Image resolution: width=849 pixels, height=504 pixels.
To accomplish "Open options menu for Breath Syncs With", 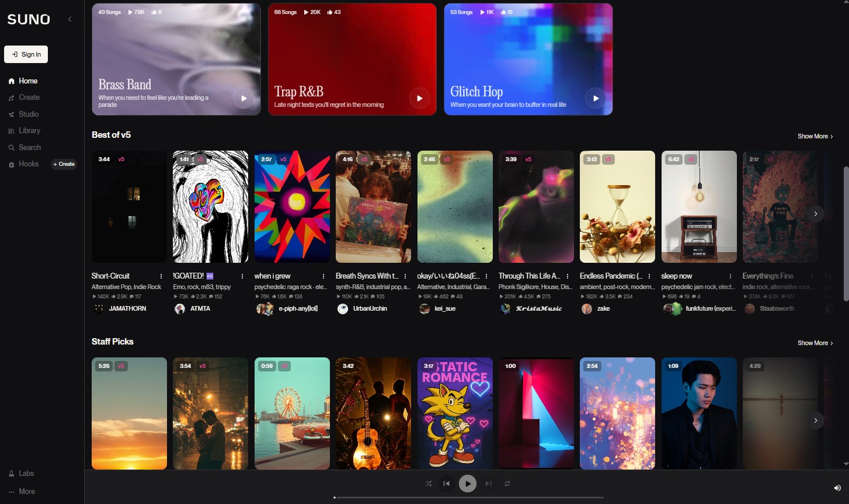I will pos(405,276).
